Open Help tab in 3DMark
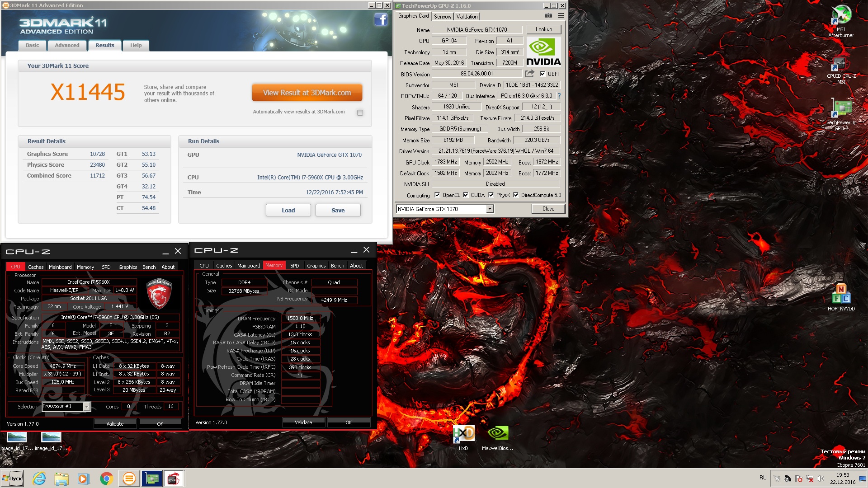The width and height of the screenshot is (868, 488). (x=136, y=45)
